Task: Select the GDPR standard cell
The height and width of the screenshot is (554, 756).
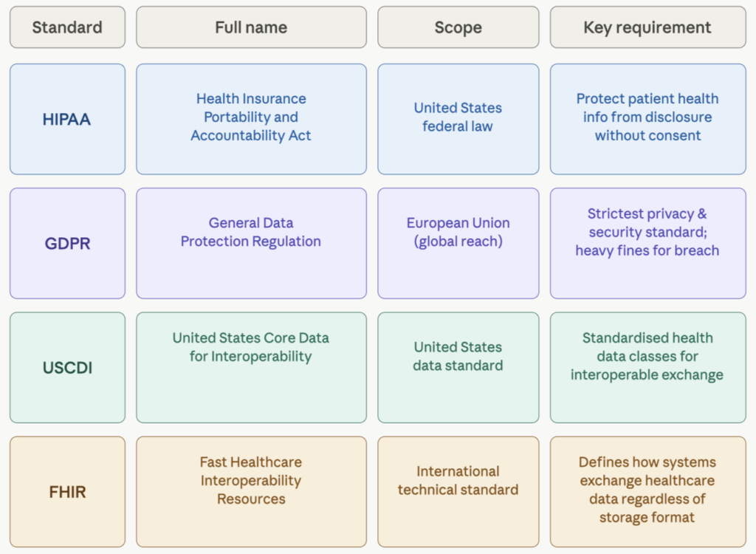Action: pyautogui.click(x=67, y=243)
